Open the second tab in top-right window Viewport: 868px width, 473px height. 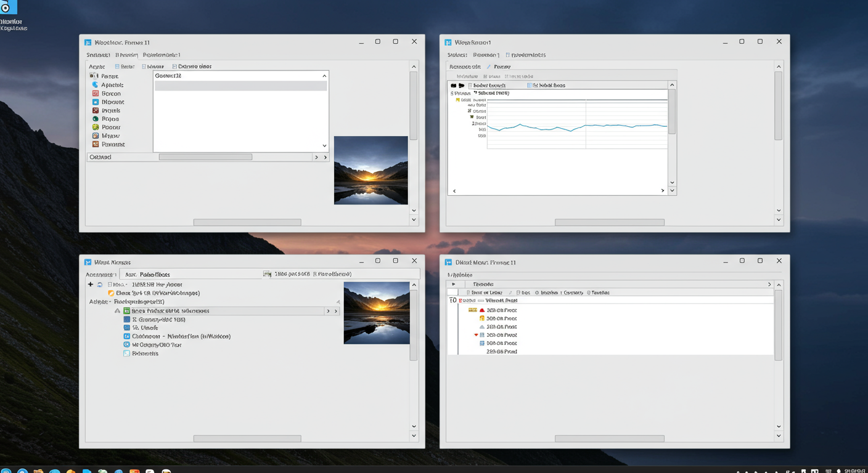tap(486, 55)
